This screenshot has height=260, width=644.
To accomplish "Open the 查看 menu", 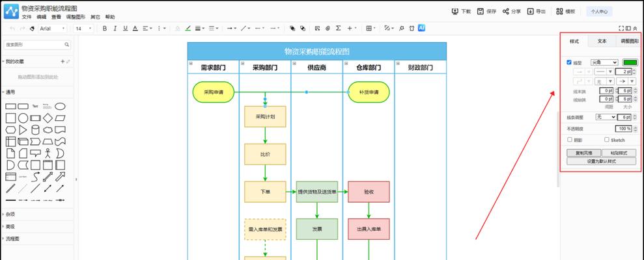I will point(56,17).
